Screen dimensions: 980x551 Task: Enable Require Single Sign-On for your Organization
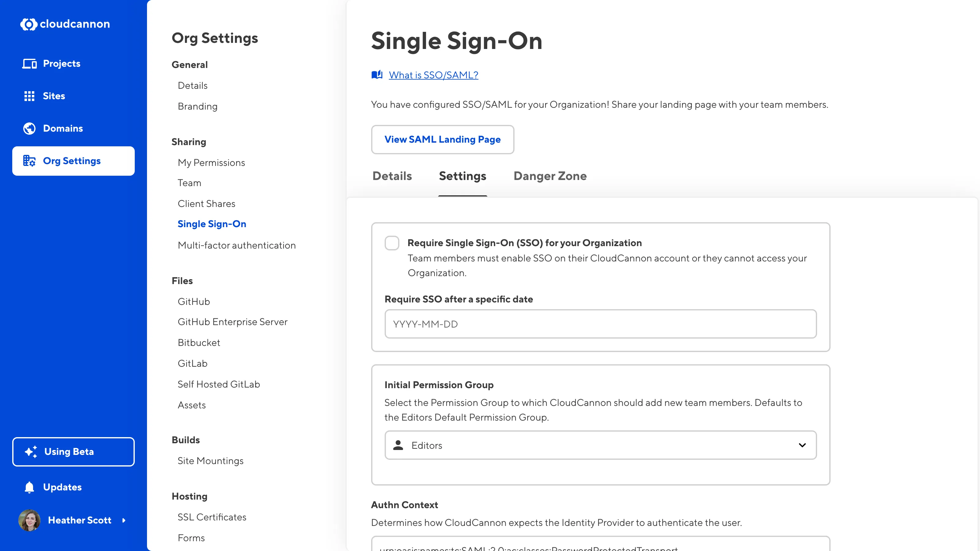391,243
